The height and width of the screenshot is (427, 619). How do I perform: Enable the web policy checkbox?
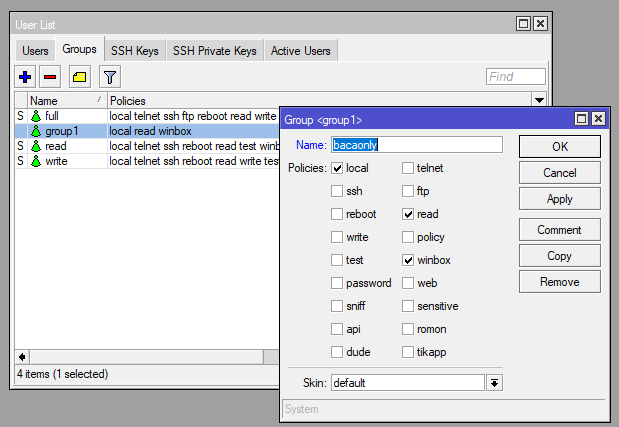[x=408, y=283]
